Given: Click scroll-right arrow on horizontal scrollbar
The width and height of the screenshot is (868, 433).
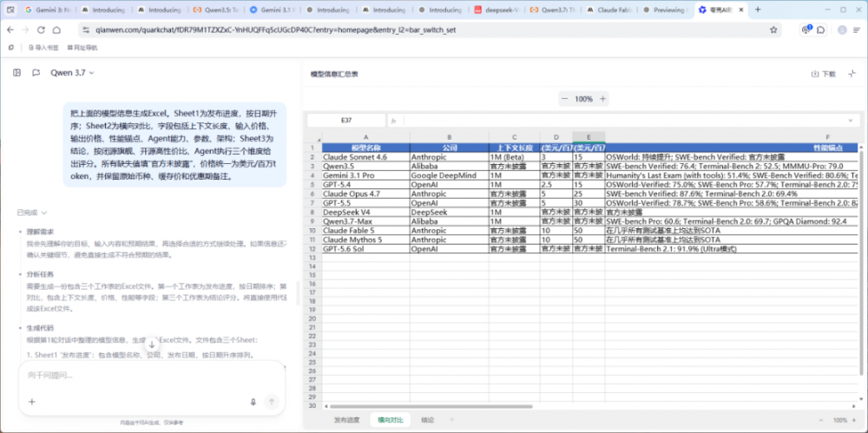Looking at the screenshot, I should (855, 406).
